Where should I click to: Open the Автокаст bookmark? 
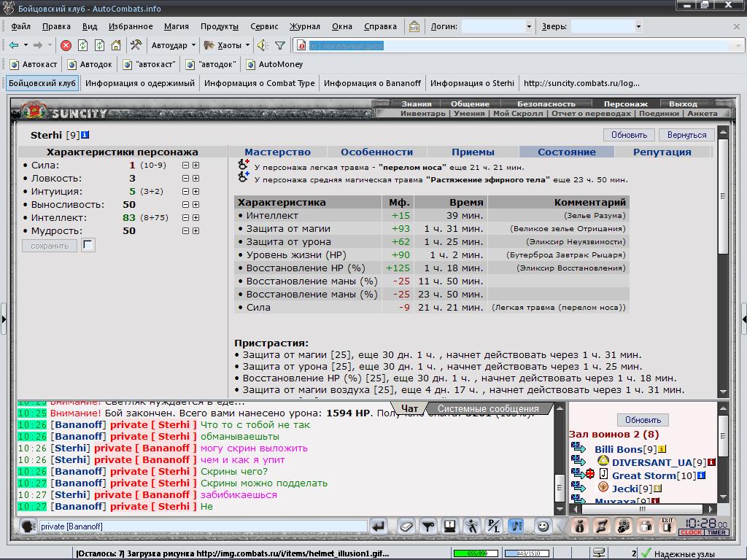[34, 64]
